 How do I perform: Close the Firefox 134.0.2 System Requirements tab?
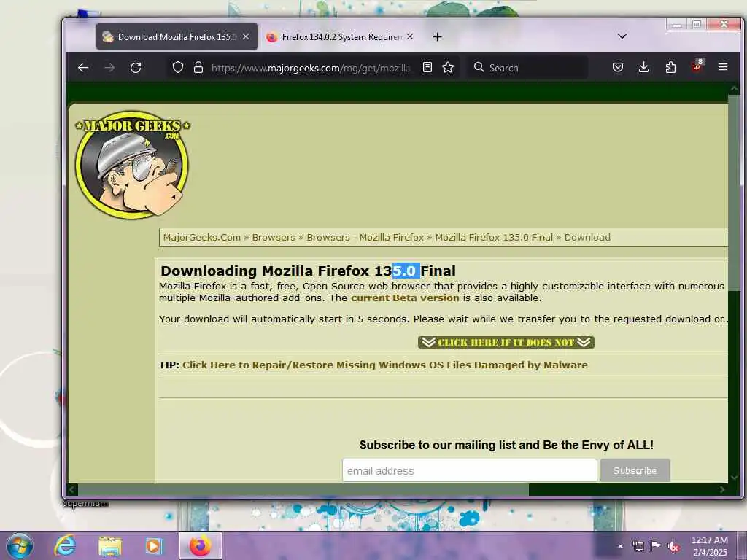(x=410, y=36)
